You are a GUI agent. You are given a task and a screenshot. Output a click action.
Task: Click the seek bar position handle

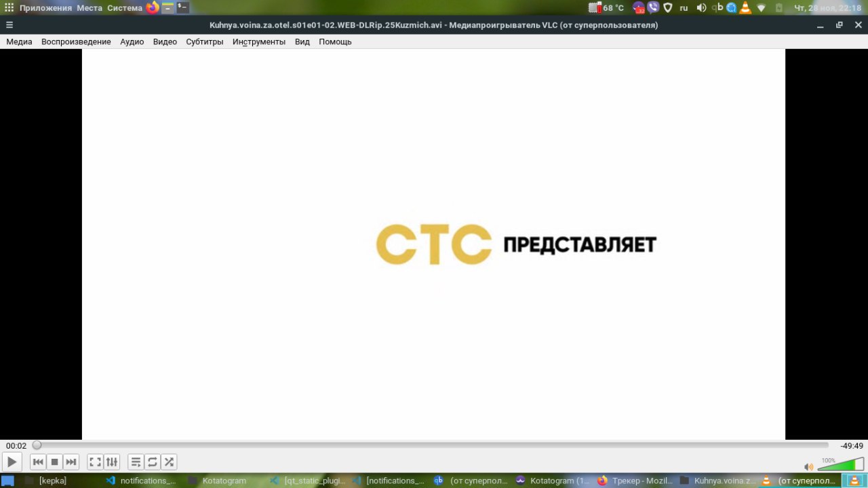coord(37,445)
